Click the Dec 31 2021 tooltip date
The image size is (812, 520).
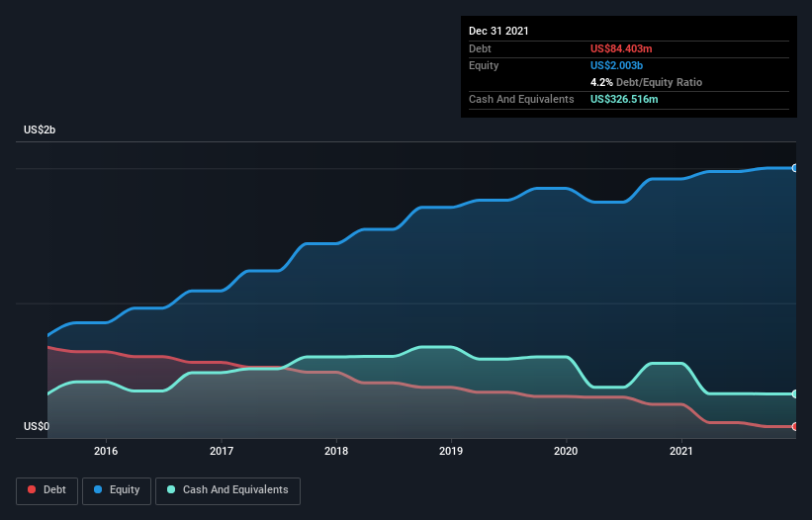click(498, 31)
